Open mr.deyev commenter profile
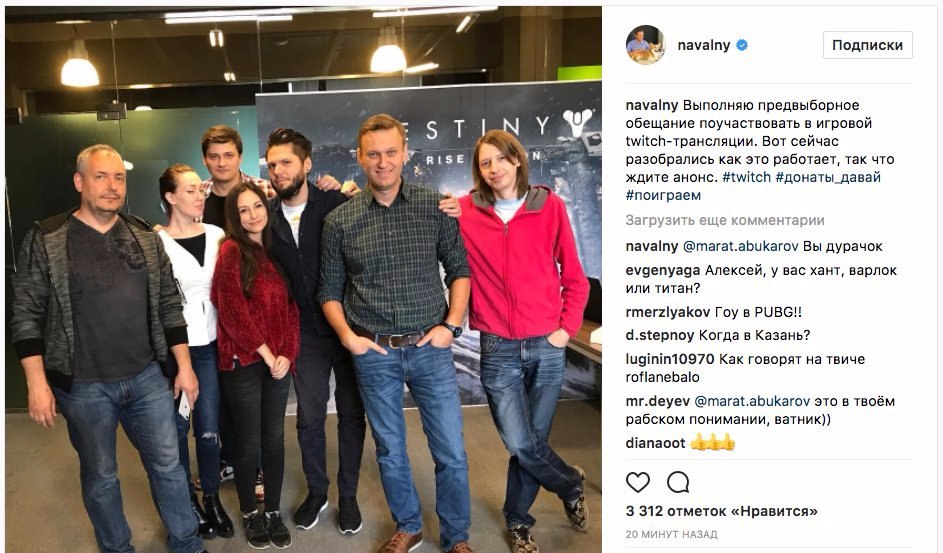The height and width of the screenshot is (553, 943). click(657, 402)
